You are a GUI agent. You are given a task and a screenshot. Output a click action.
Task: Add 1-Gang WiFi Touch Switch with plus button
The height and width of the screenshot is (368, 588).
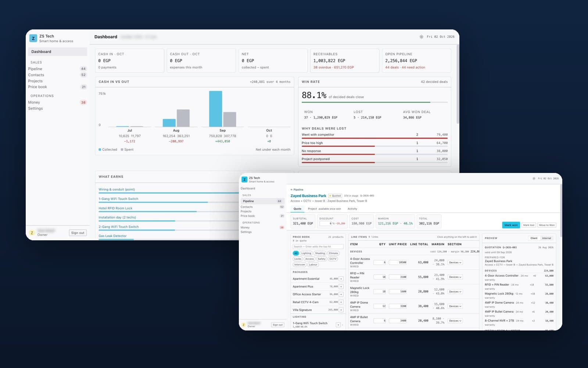click(x=338, y=325)
